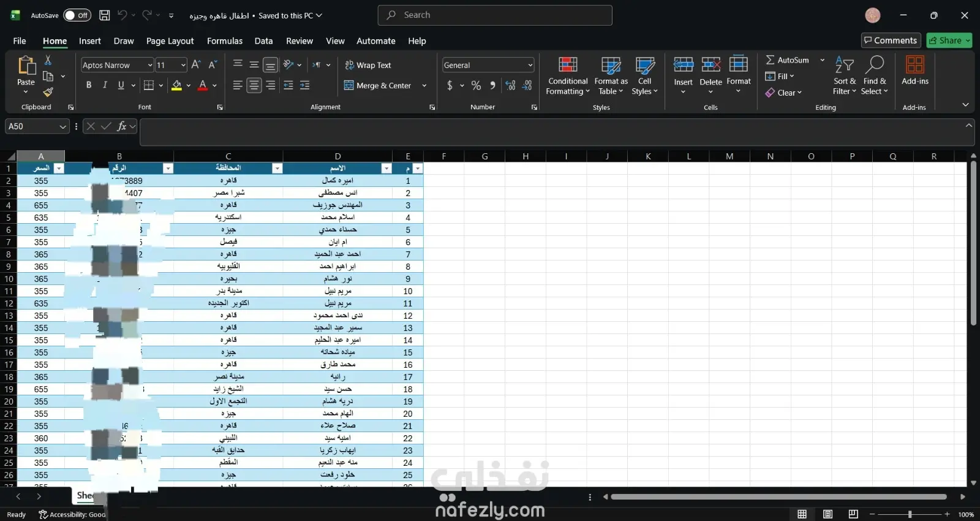Apply the yellow fill color
Viewport: 980px width, 521px height.
coord(176,85)
